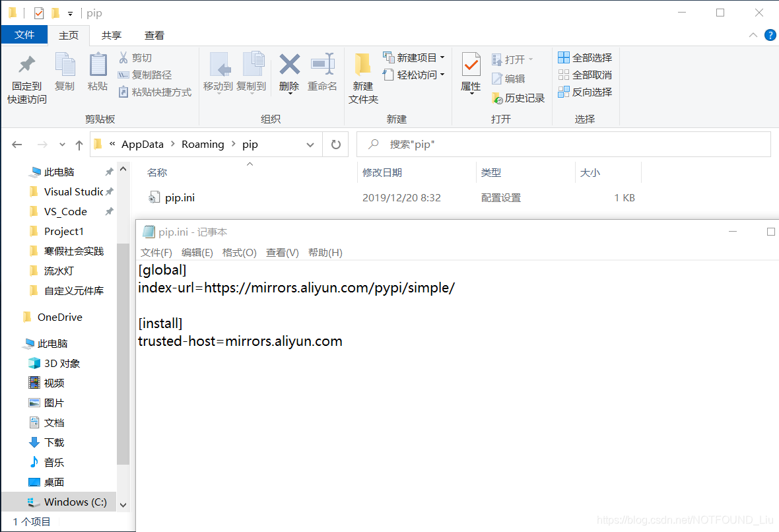779x532 pixels.
Task: Click AppData in the address breadcrumb
Action: 143,144
